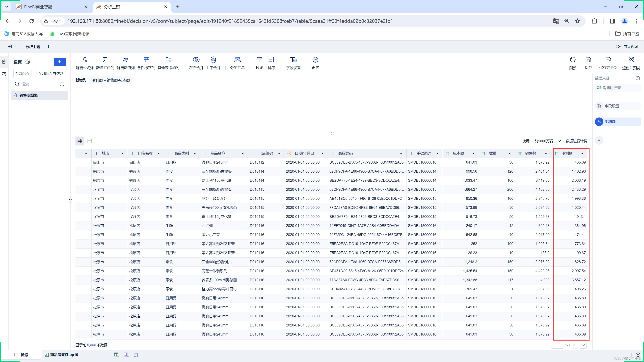Image resolution: width=644 pixels, height=362 pixels.
Task: Open the 分组汇总 group summary tool
Action: pyautogui.click(x=237, y=63)
